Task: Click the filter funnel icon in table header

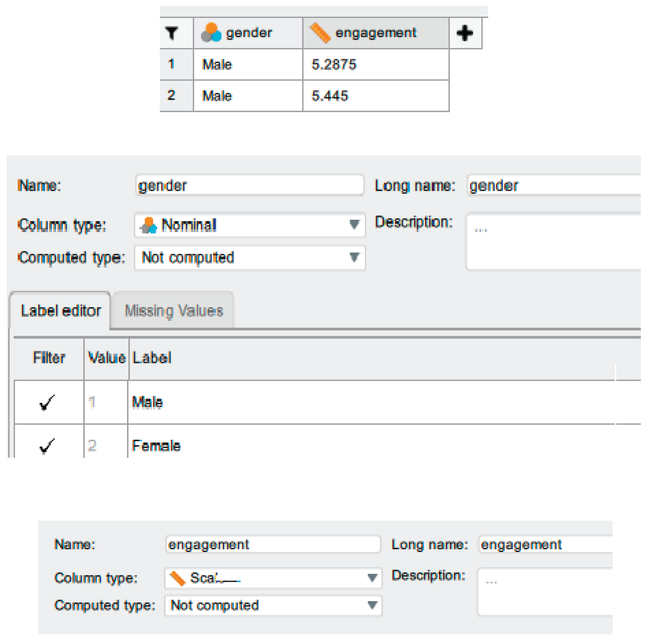Action: [171, 33]
